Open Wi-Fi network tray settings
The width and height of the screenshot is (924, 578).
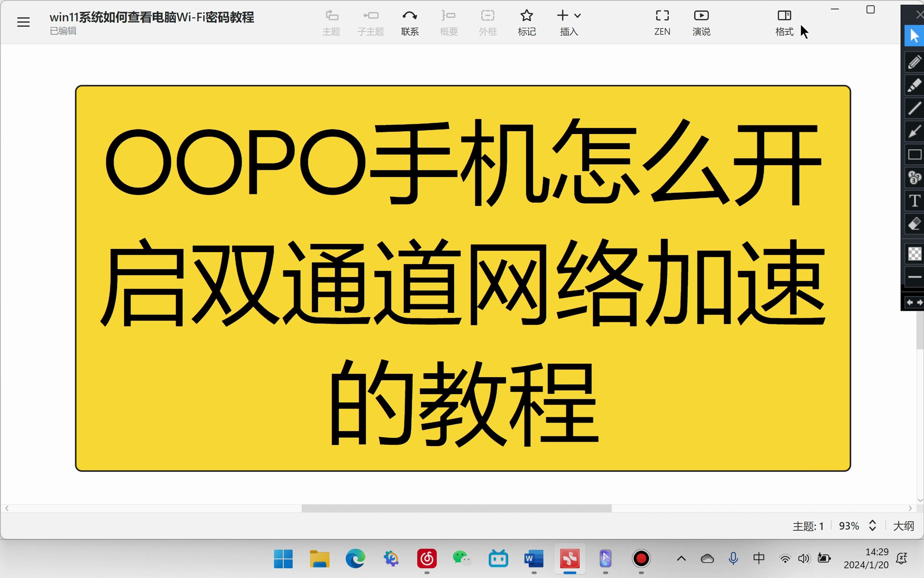point(785,559)
